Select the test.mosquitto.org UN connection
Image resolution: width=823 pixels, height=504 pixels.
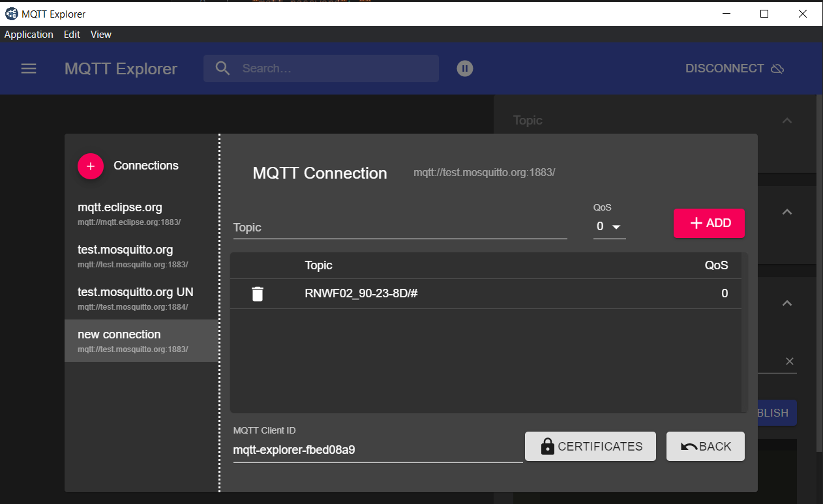pos(141,299)
